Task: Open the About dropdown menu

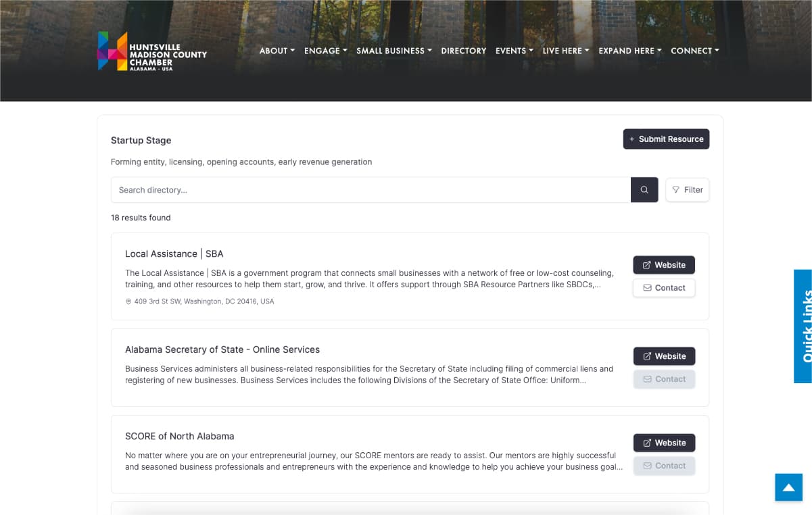Action: 277,51
